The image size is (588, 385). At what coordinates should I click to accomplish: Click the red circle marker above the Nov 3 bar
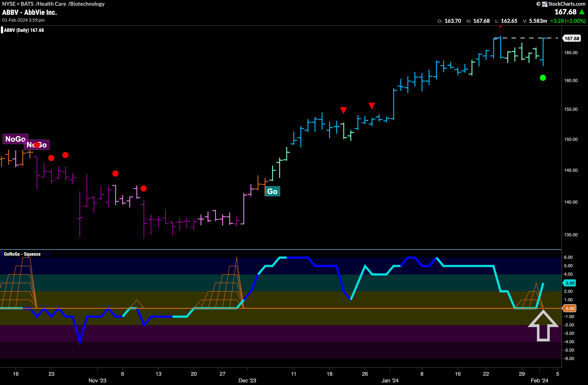point(115,174)
